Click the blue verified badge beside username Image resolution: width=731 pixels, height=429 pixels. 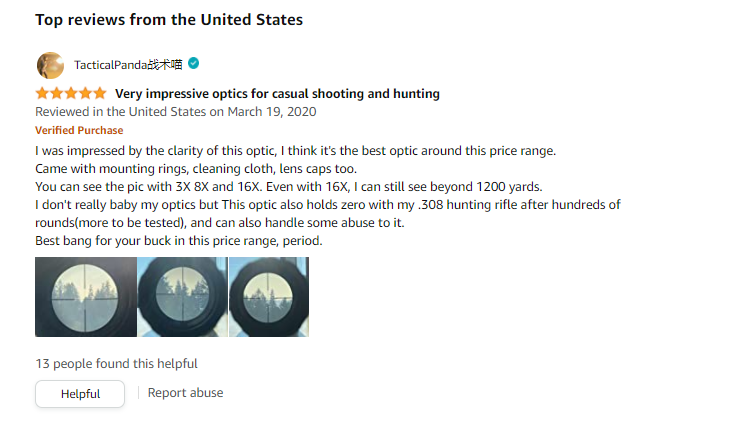(193, 64)
